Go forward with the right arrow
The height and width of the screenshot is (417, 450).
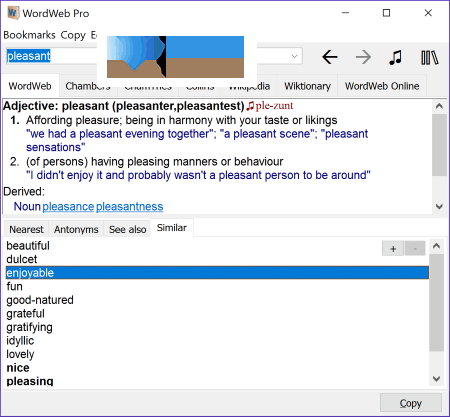click(363, 57)
